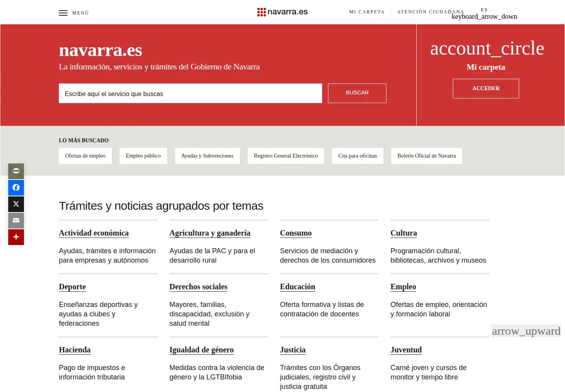This screenshot has height=392, width=565.
Task: Open more sharing options plus icon
Action: click(16, 237)
